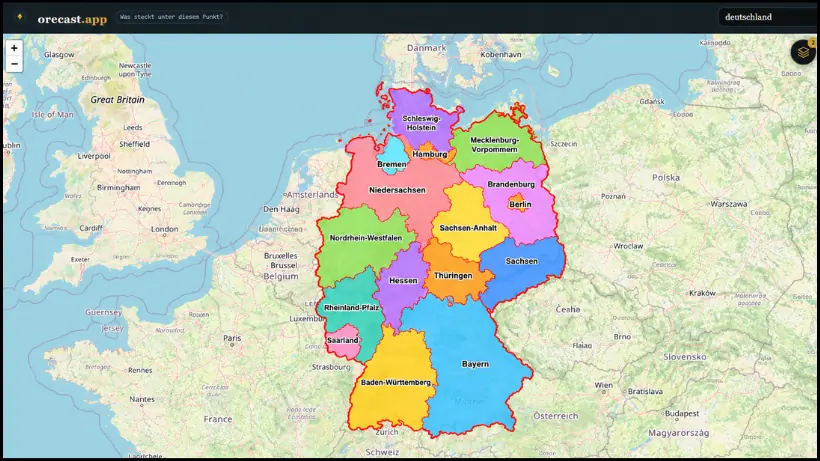Click the Baden-Württemberg state label
The image size is (820, 461).
(396, 383)
